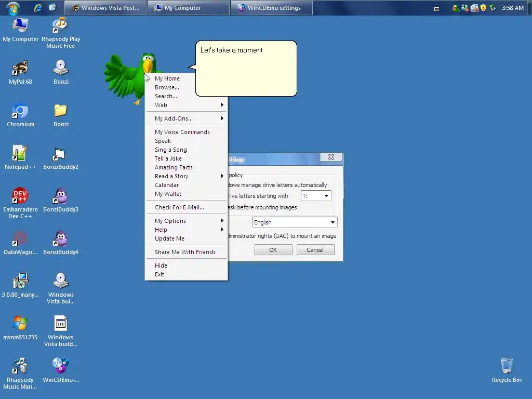
Task: Choose Update Me menu entry
Action: (187, 238)
